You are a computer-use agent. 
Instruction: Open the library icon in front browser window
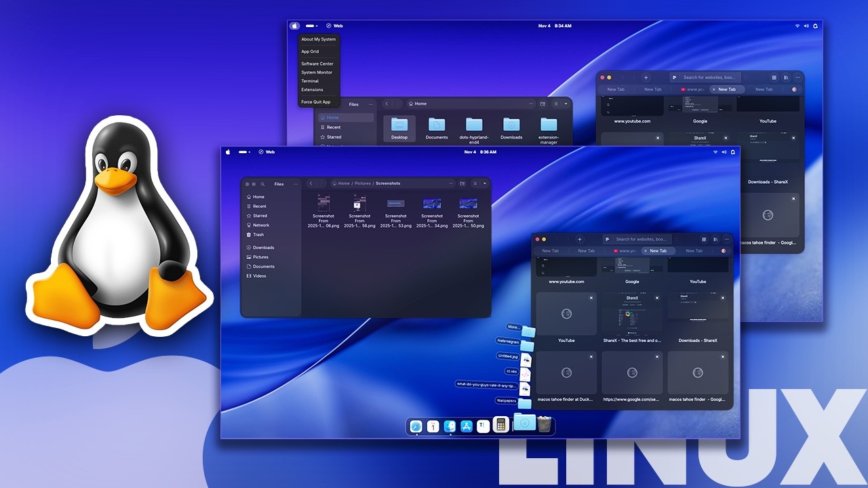tap(716, 239)
